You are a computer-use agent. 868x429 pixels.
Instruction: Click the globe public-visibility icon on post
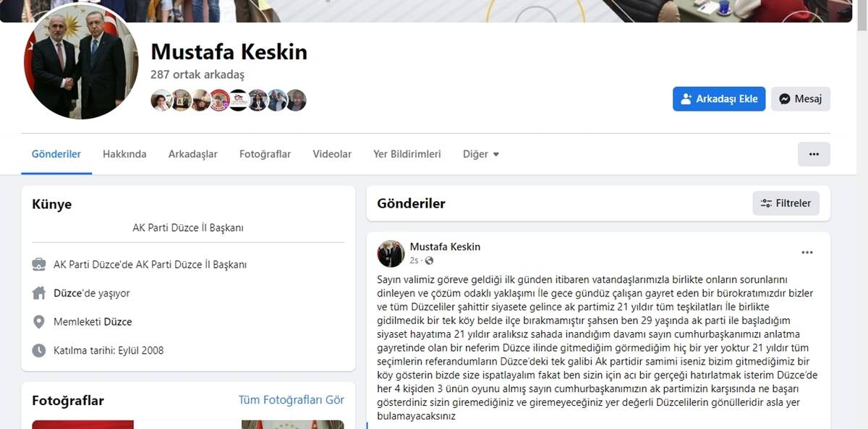(x=429, y=260)
